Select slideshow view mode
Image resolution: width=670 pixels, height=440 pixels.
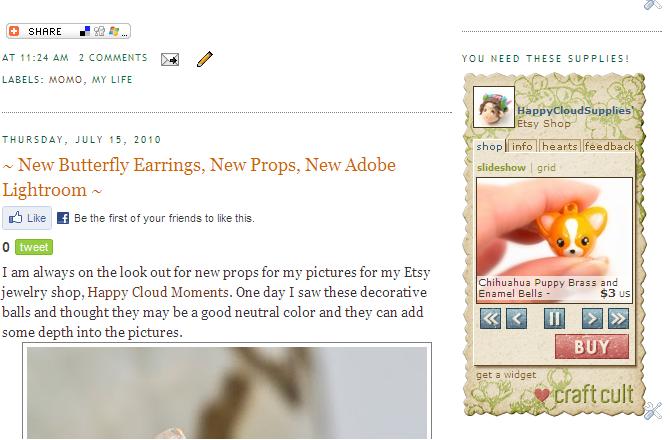tap(501, 167)
